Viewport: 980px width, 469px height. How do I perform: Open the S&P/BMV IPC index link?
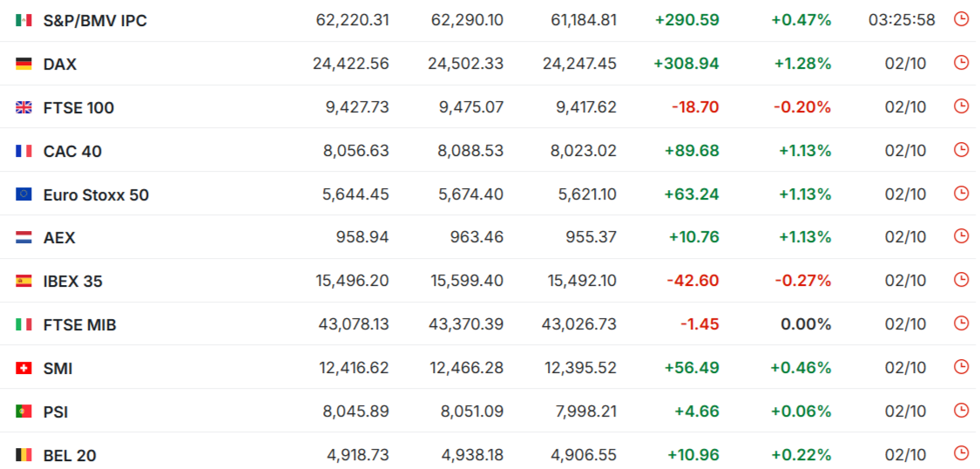point(95,20)
